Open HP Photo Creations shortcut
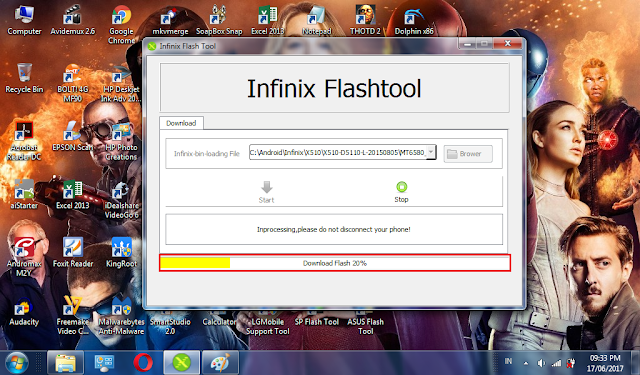Image resolution: width=640 pixels, height=375 pixels. [x=121, y=141]
